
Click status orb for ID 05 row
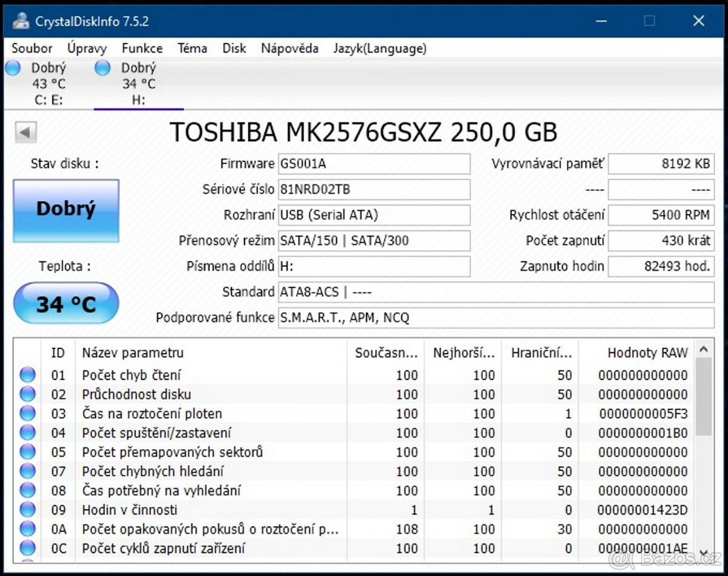pos(27,452)
